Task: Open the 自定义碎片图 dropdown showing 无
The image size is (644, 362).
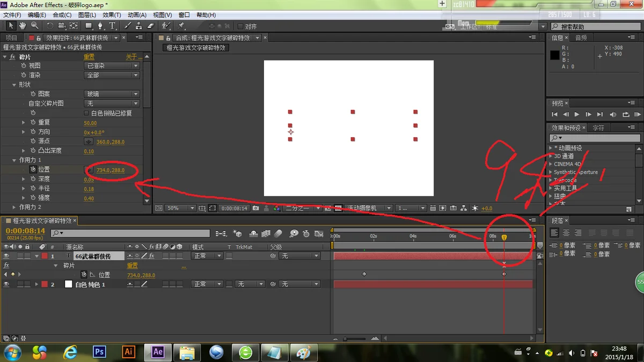Action: point(112,104)
